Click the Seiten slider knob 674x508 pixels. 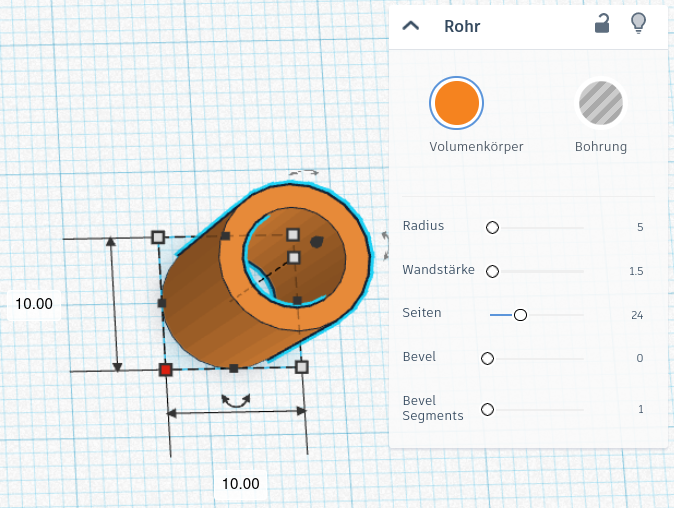tap(520, 315)
